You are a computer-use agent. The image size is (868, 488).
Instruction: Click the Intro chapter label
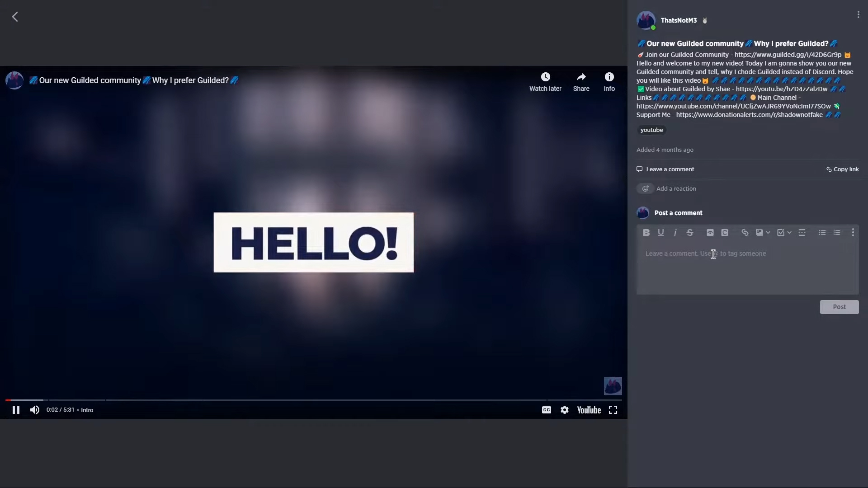coord(87,410)
